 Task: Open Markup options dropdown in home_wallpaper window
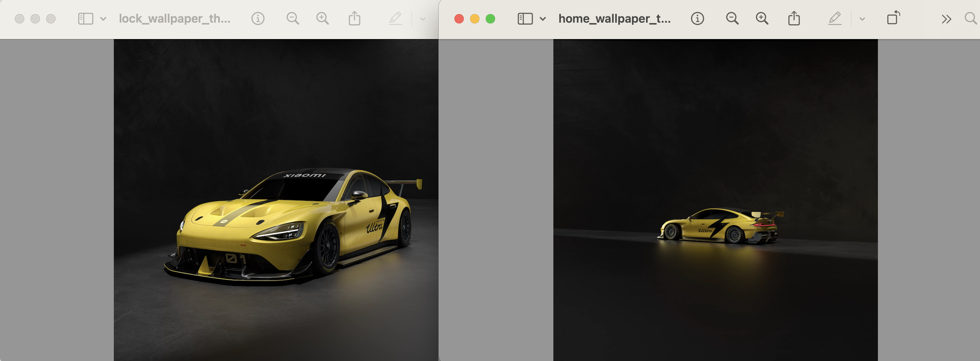point(862,19)
